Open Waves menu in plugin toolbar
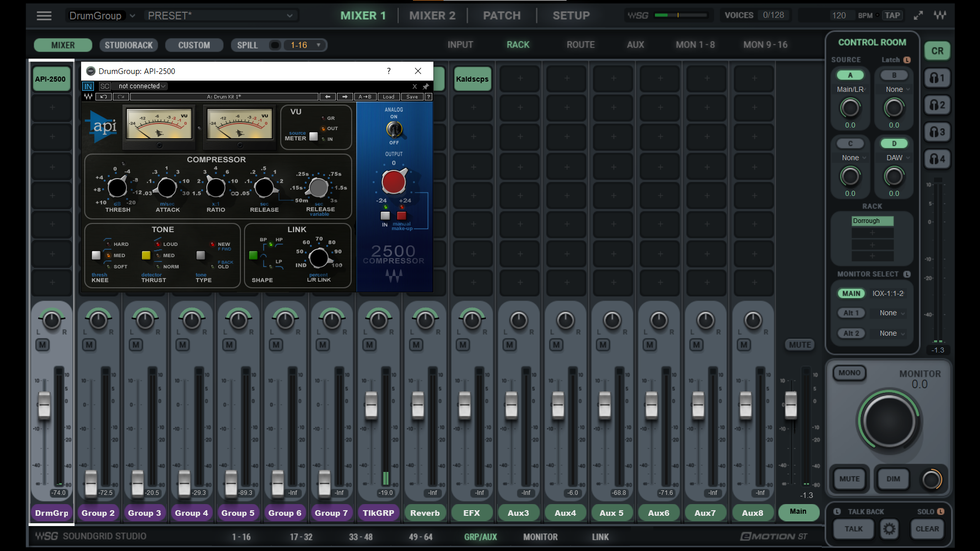 click(x=88, y=96)
